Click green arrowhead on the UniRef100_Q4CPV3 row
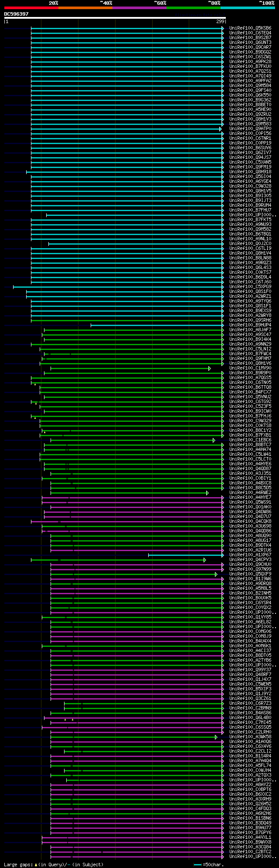 click(x=205, y=560)
